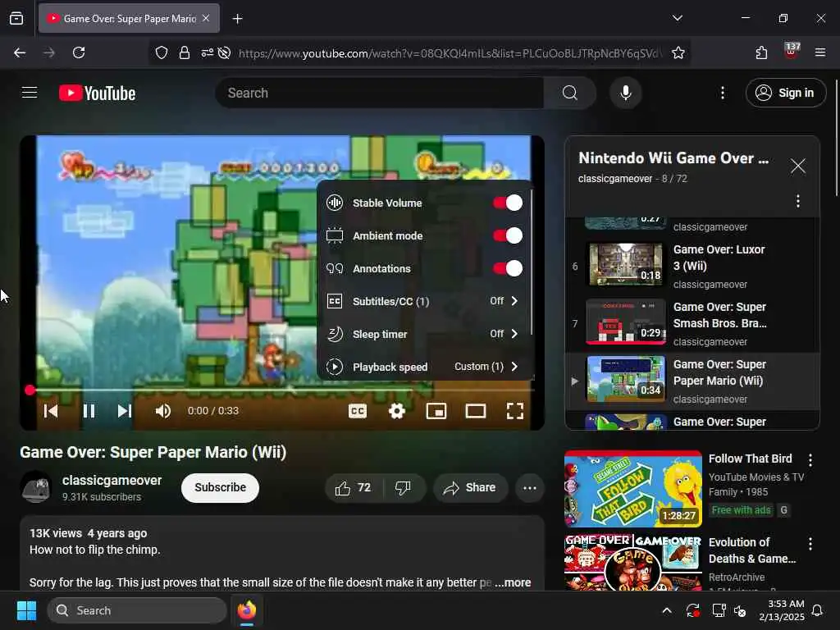
Task: Open YouTube settings three-dot menu
Action: pos(722,93)
